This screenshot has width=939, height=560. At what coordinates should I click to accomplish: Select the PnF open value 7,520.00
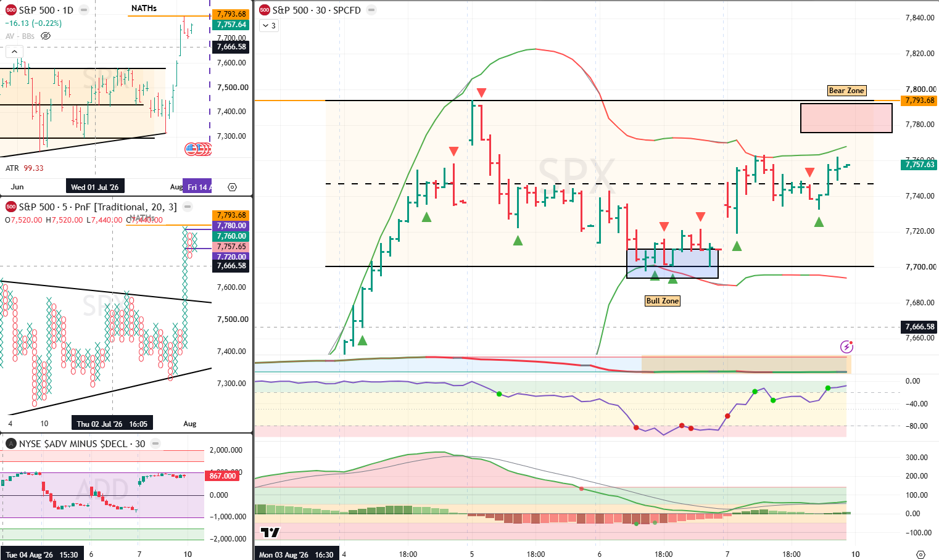pos(26,220)
